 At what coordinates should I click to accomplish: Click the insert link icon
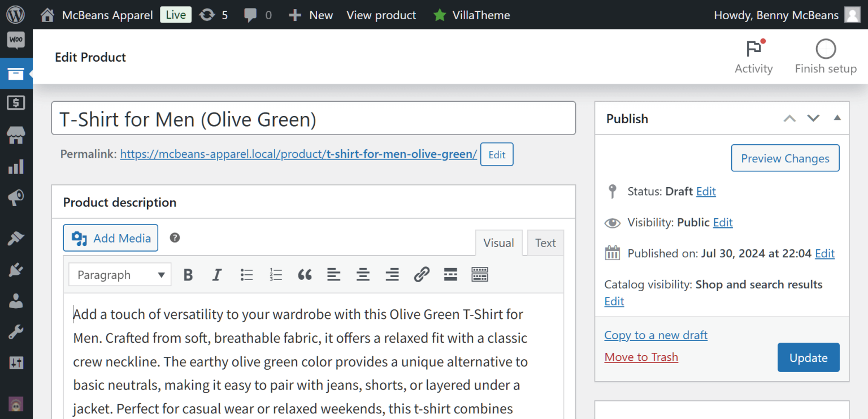coord(422,275)
